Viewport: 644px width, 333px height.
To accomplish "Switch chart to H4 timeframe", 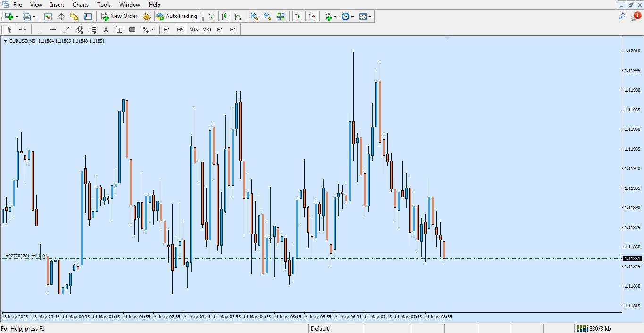I will click(233, 29).
